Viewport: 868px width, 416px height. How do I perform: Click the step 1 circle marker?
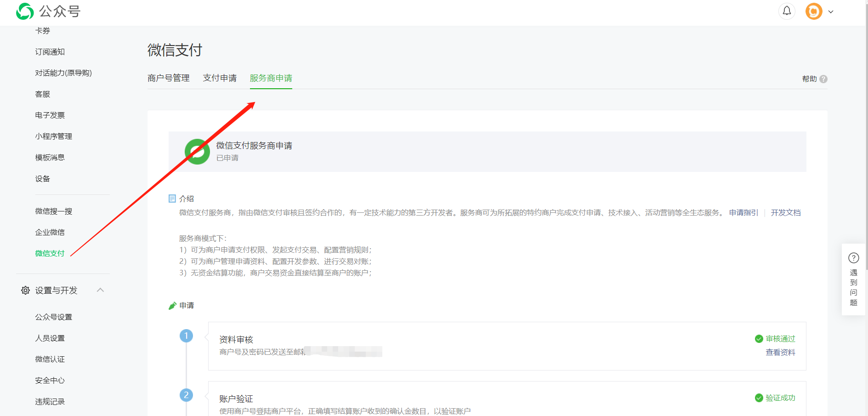tap(186, 336)
